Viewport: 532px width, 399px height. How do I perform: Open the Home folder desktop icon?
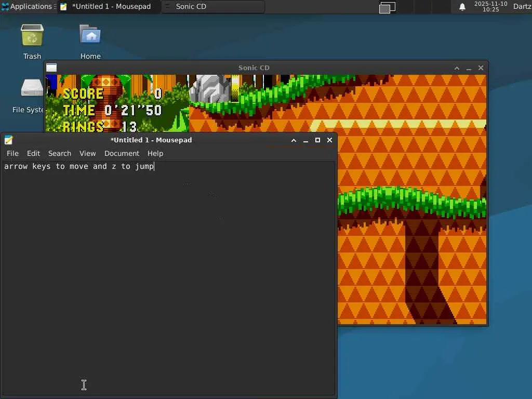coord(90,42)
